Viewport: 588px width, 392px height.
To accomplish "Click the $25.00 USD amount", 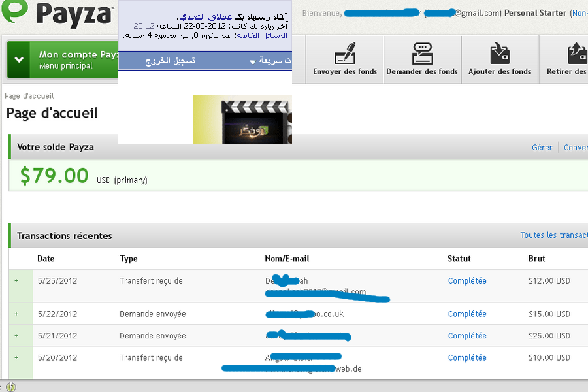I will (549, 335).
